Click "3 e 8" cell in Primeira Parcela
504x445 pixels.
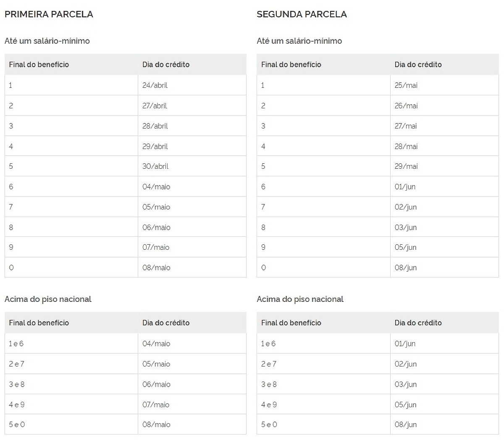17,384
